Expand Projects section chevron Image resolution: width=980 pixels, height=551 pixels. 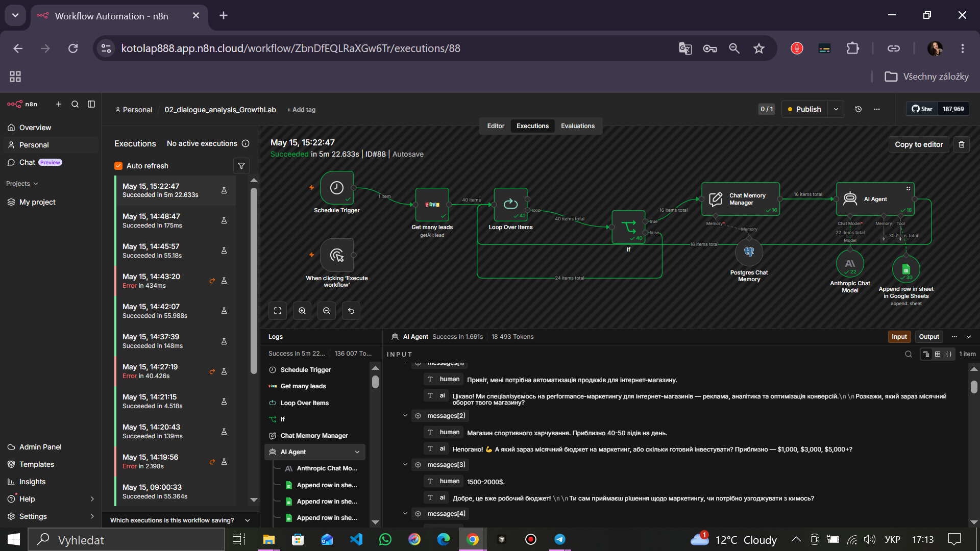coord(36,184)
